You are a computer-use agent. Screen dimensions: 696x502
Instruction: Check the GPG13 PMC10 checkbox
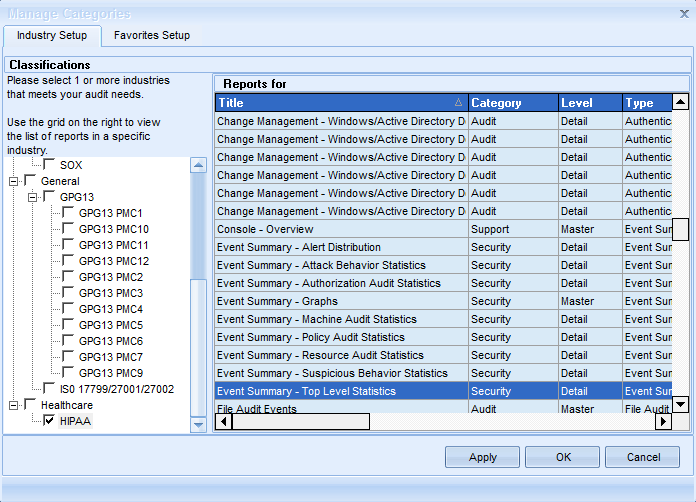pyautogui.click(x=68, y=228)
